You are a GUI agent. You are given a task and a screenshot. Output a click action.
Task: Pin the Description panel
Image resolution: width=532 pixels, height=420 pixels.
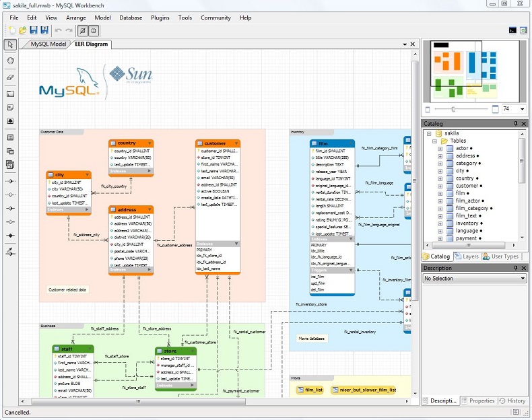pyautogui.click(x=516, y=268)
